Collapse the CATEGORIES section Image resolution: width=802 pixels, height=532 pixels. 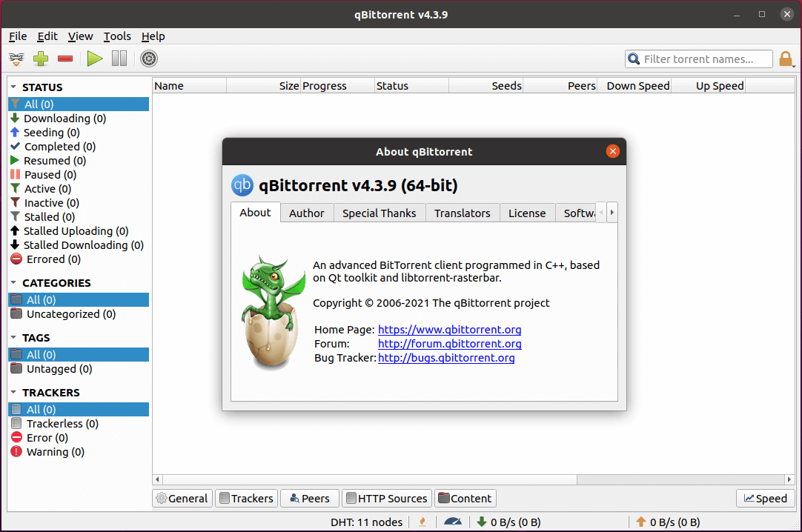(x=13, y=282)
